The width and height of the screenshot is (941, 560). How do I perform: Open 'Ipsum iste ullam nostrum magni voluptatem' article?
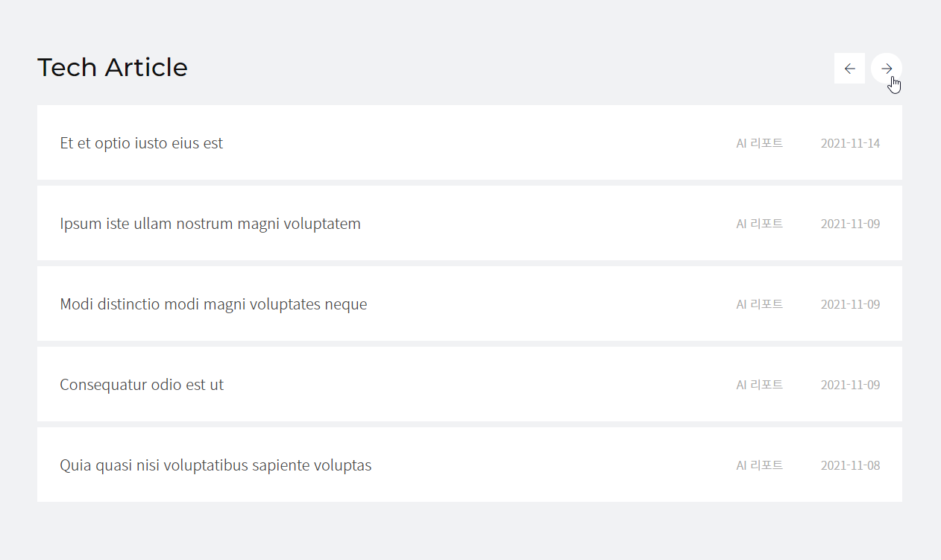tap(210, 224)
